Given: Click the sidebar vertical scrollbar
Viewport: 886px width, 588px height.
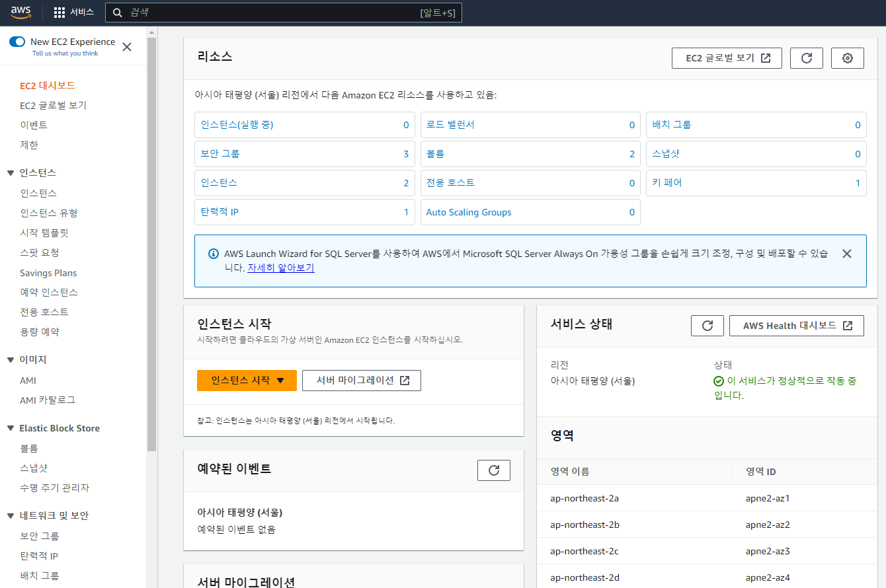Looking at the screenshot, I should point(152,244).
